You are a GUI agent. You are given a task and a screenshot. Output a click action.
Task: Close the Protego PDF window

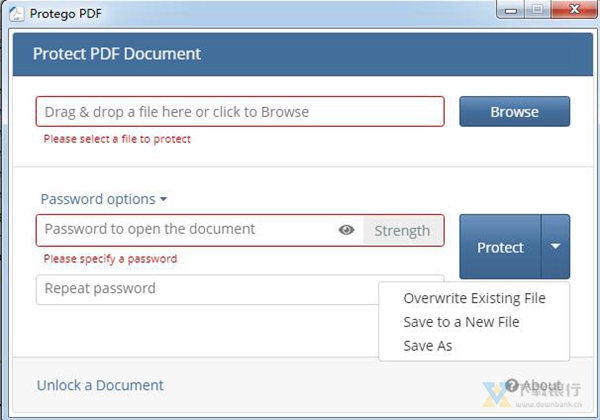click(573, 10)
